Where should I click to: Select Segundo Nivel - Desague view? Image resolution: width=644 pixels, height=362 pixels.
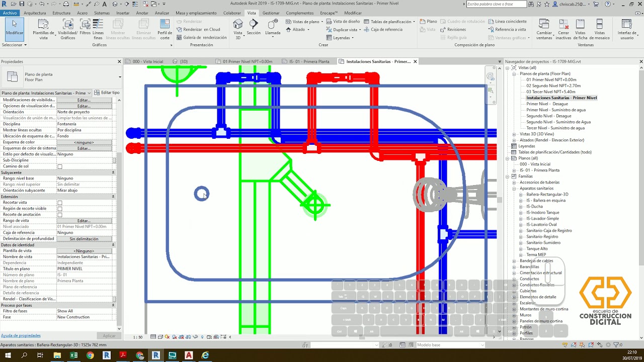pos(549,116)
